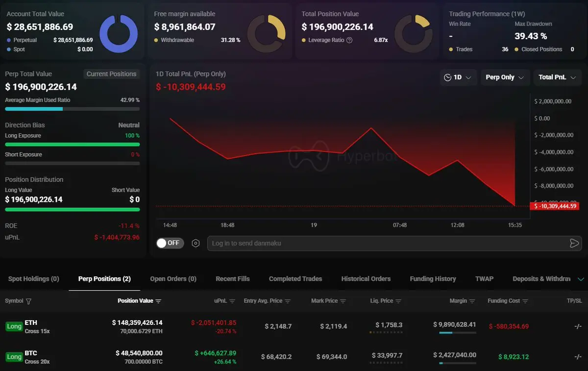The width and height of the screenshot is (588, 371).
Task: Sort by Funding Cost icon
Action: (525, 301)
